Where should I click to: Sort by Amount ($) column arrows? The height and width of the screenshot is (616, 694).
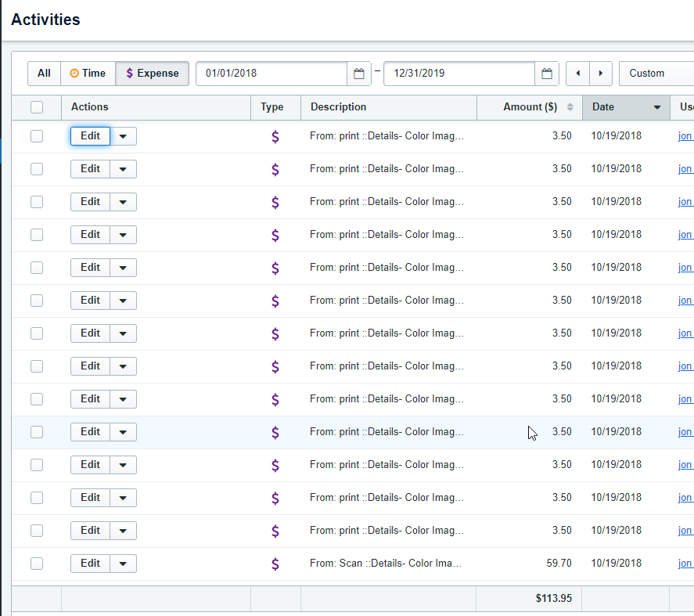coord(570,107)
